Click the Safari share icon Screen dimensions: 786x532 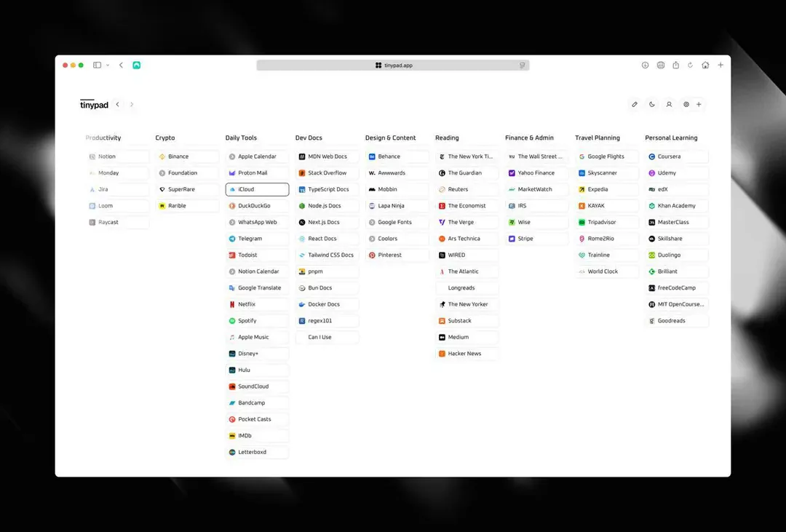tap(675, 65)
